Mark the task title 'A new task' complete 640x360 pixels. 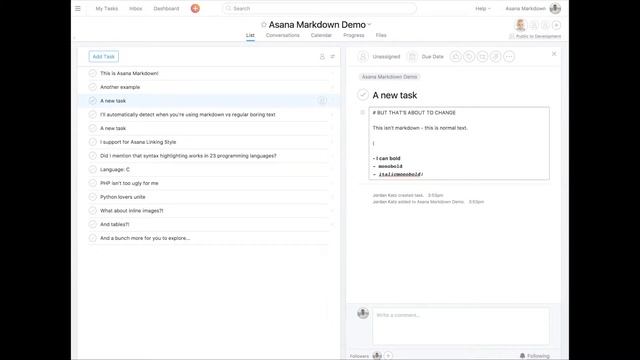click(x=362, y=95)
